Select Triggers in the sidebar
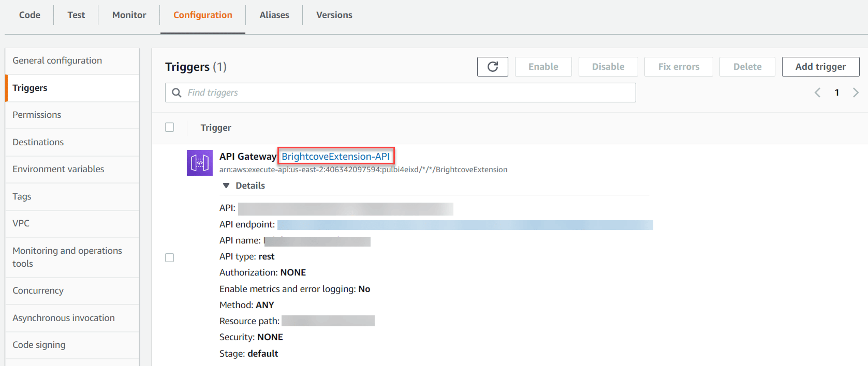The height and width of the screenshot is (366, 868). point(72,88)
